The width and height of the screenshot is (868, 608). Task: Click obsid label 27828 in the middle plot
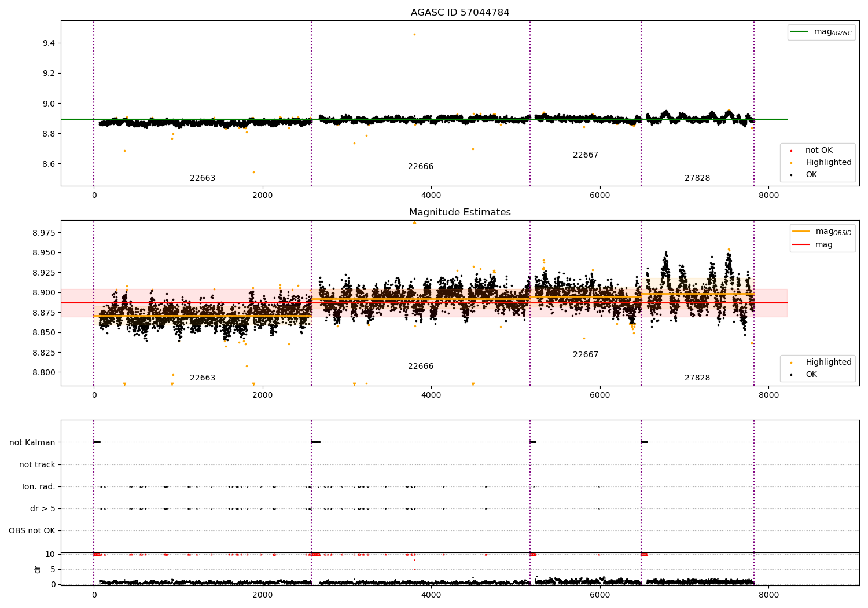click(x=697, y=378)
